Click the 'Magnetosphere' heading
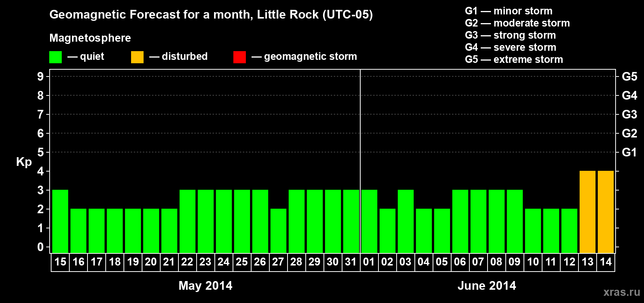The image size is (644, 303). tap(90, 38)
